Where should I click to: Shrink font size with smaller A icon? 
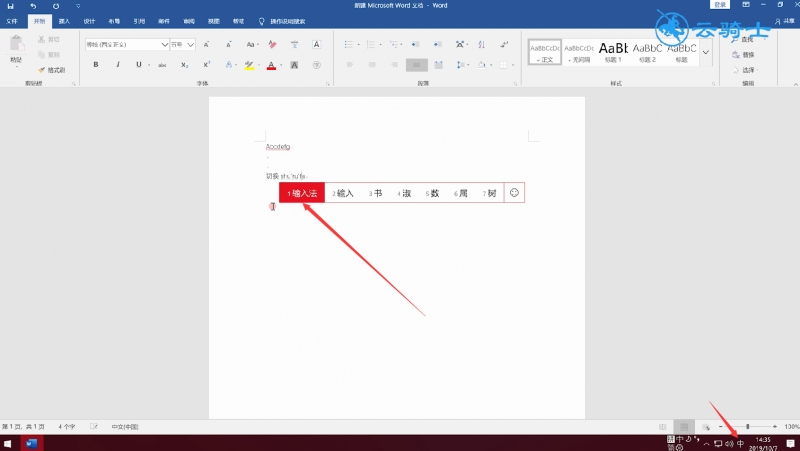coord(229,44)
